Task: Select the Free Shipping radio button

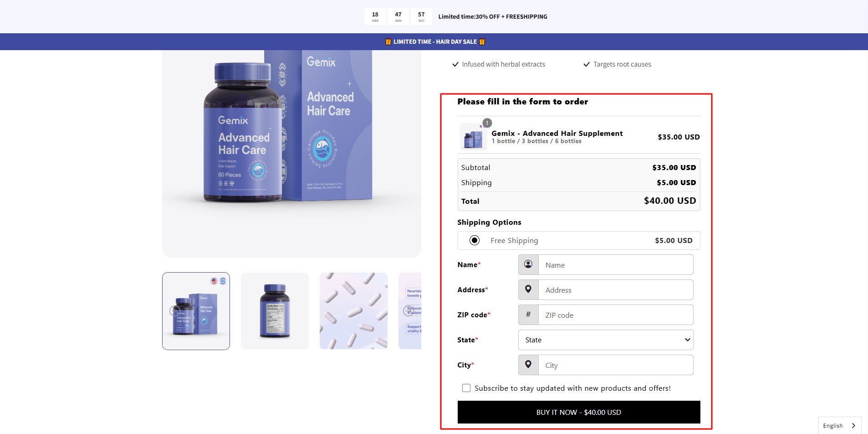Action: tap(475, 240)
